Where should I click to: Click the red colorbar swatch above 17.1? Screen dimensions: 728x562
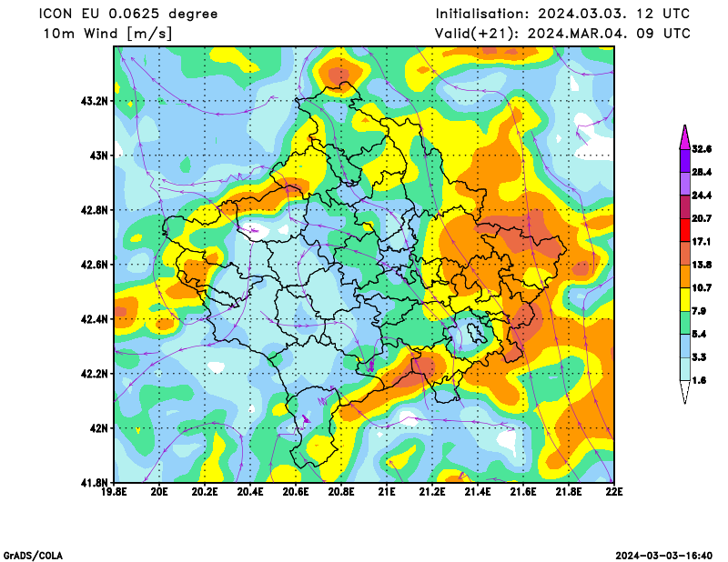(x=685, y=230)
